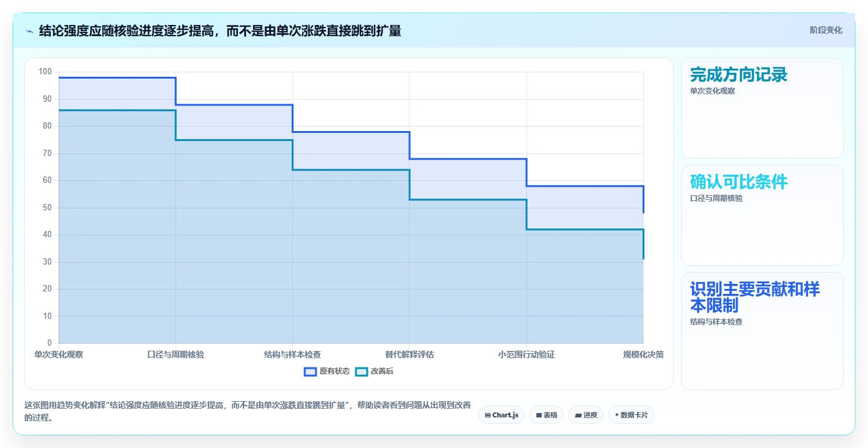Click the chart title about 结论强度
The image size is (868, 448).
click(220, 31)
